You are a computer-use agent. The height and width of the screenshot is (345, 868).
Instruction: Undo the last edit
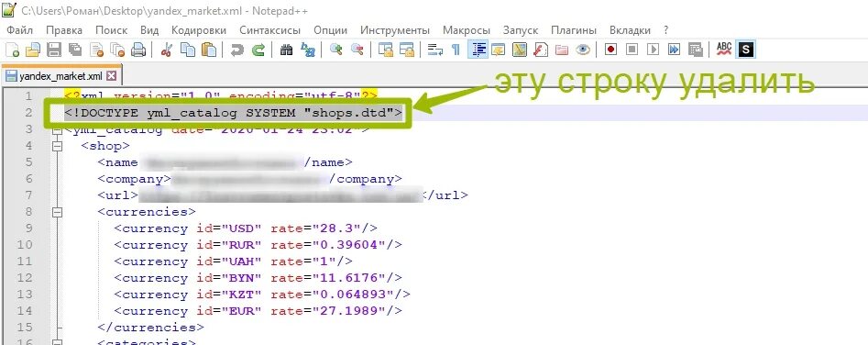tap(236, 50)
